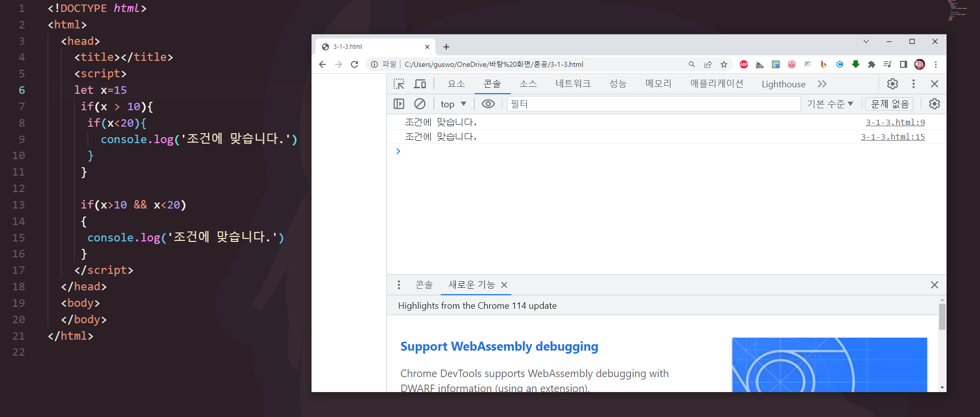Go back in browser history
Viewport: 980px width, 417px height.
pyautogui.click(x=323, y=64)
